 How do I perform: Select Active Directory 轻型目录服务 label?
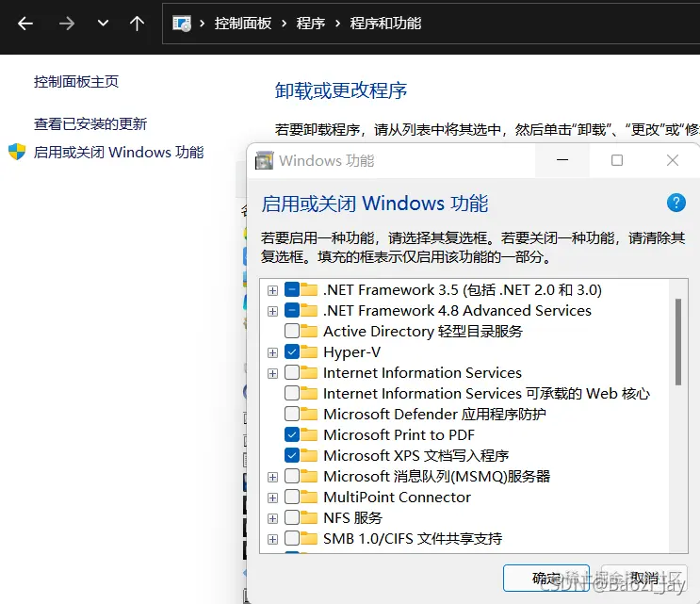[423, 332]
